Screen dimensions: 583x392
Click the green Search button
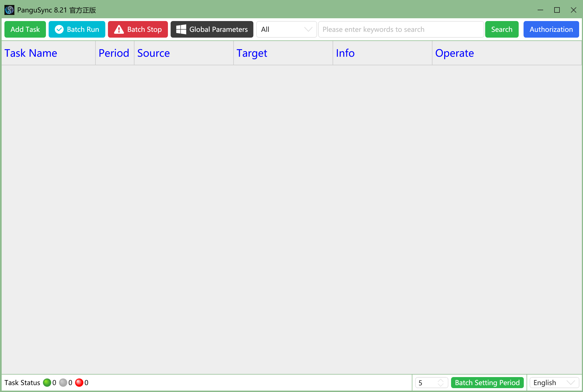pos(502,29)
